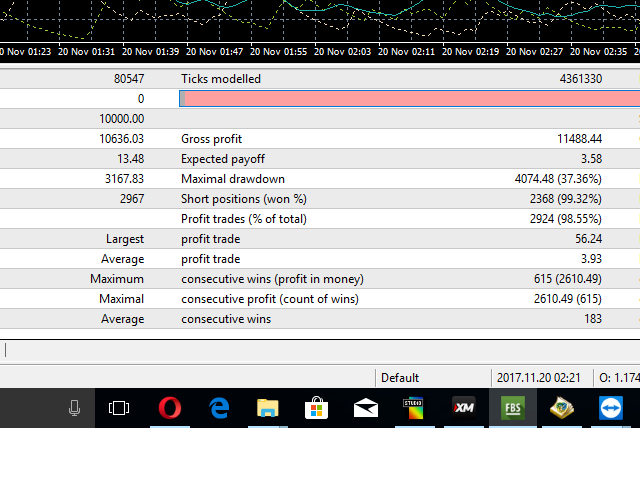Click the Short positions (won %) label
The width and height of the screenshot is (640, 480).
(x=244, y=199)
